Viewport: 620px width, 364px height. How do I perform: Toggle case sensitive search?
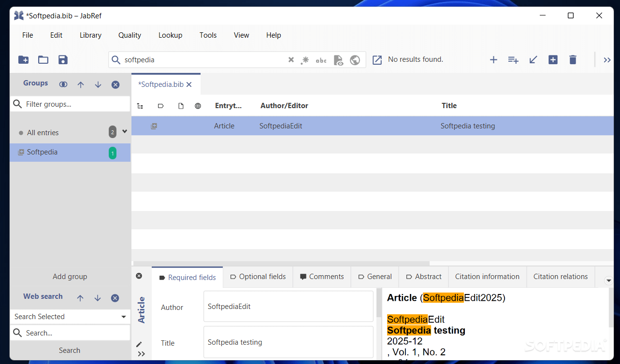[x=321, y=60]
